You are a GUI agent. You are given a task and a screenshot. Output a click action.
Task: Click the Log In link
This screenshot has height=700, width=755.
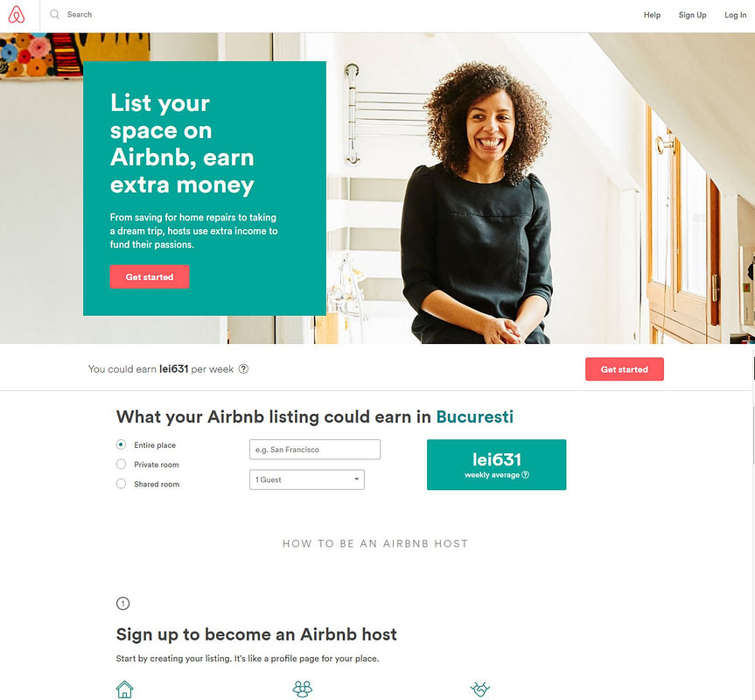click(735, 15)
